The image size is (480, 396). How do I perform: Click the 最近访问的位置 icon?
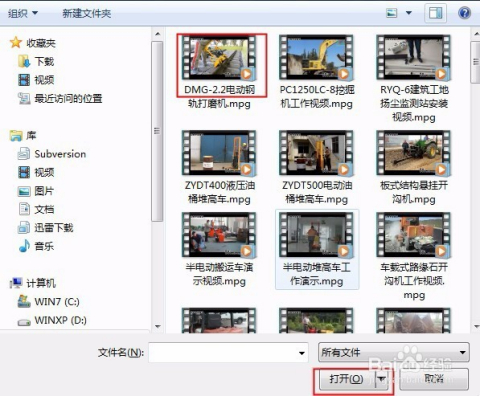(24, 98)
